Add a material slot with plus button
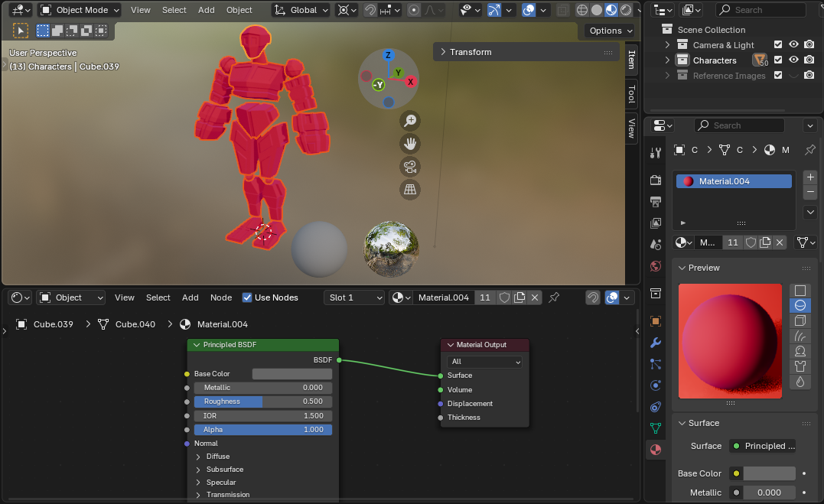The image size is (824, 504). tap(809, 177)
